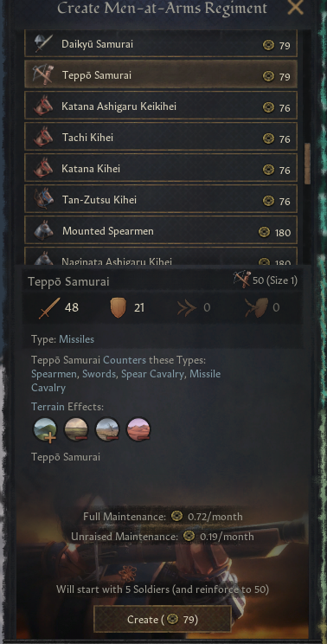The height and width of the screenshot is (644, 327).
Task: Click the pursuit arrows stat icon
Action: point(187,308)
